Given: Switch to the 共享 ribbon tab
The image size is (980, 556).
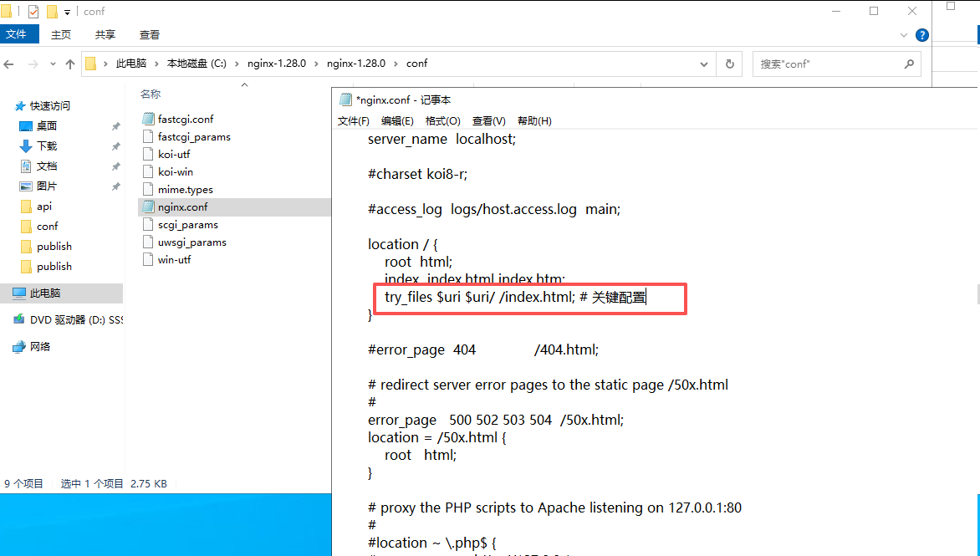Looking at the screenshot, I should (x=105, y=34).
